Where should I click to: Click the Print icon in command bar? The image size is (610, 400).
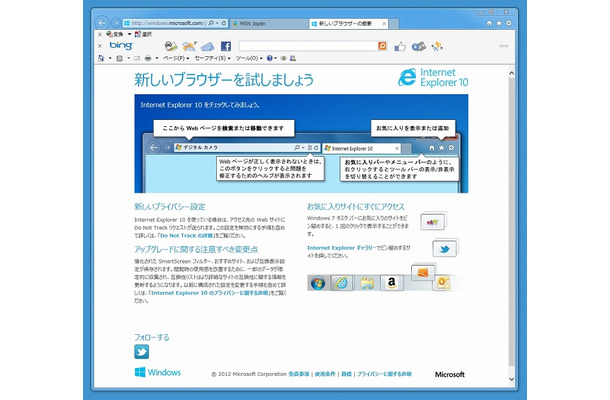pos(148,58)
